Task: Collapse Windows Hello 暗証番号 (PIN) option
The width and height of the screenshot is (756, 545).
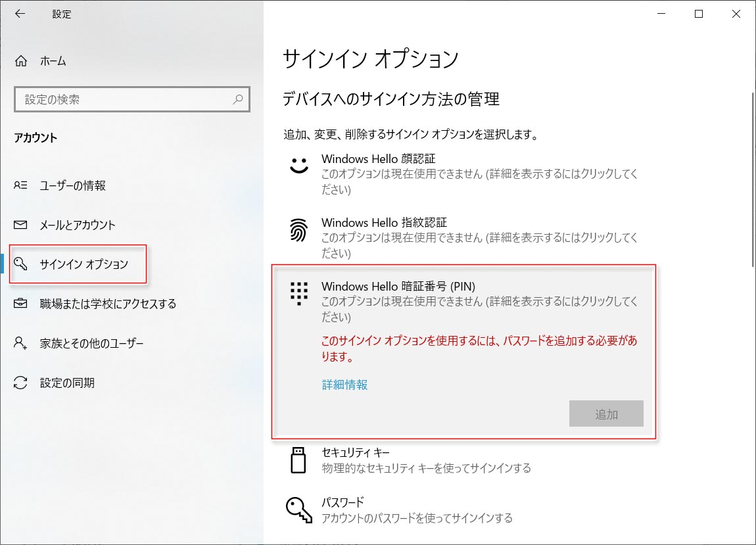Action: 464,301
